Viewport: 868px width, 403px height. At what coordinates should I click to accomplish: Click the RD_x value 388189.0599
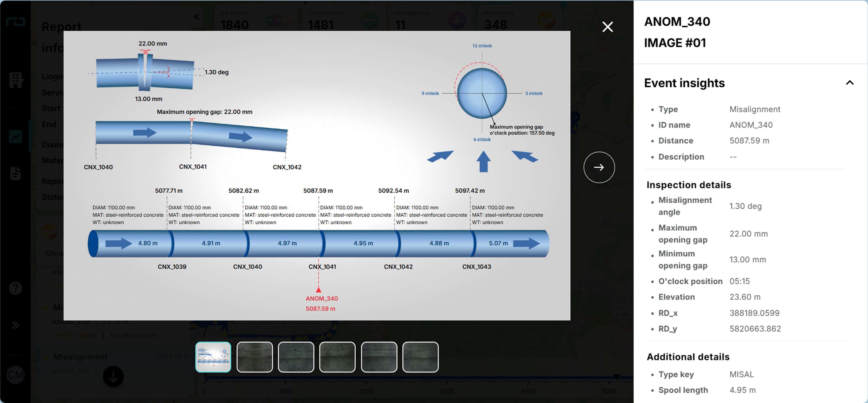(754, 313)
